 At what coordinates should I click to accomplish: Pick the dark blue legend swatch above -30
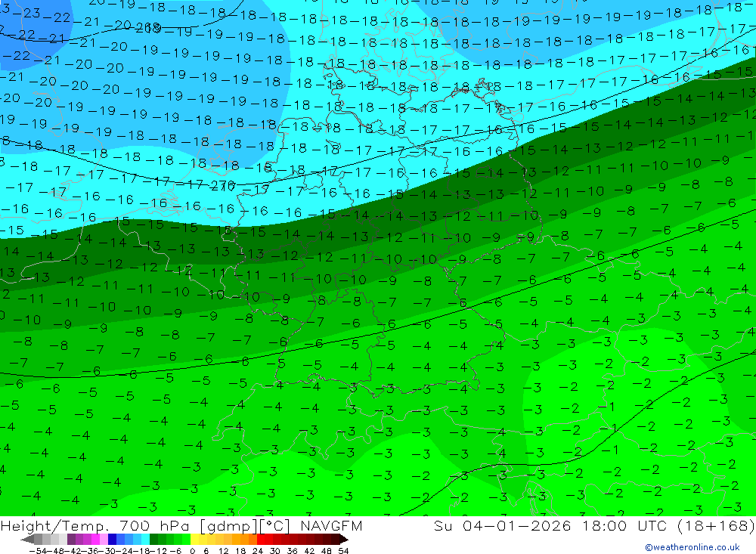(x=112, y=540)
